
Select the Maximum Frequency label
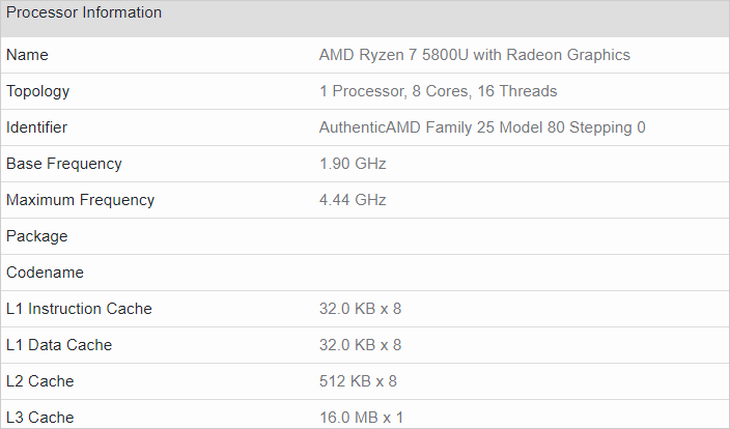tap(80, 200)
